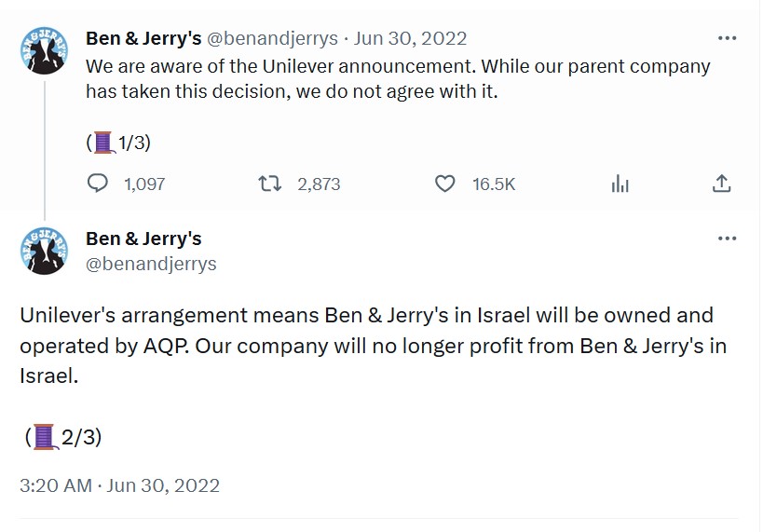Click the @benandjerrys handle in the first tweet
The image size is (763, 532).
272,38
